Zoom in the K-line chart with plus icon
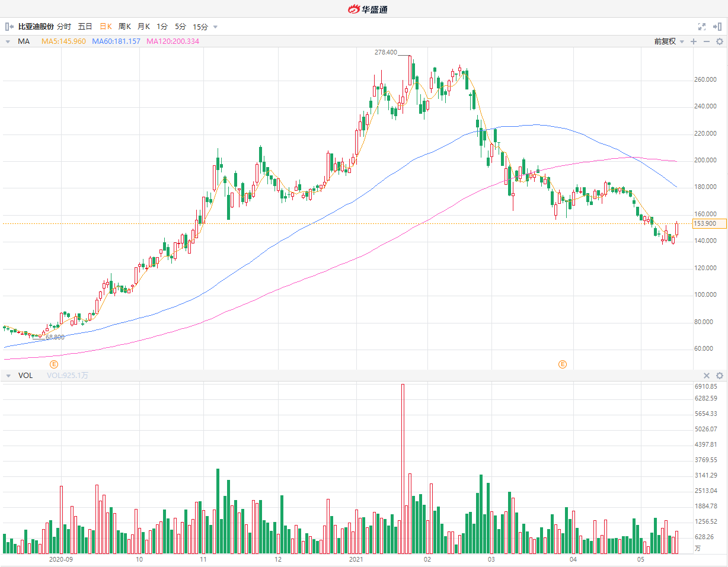 point(694,41)
